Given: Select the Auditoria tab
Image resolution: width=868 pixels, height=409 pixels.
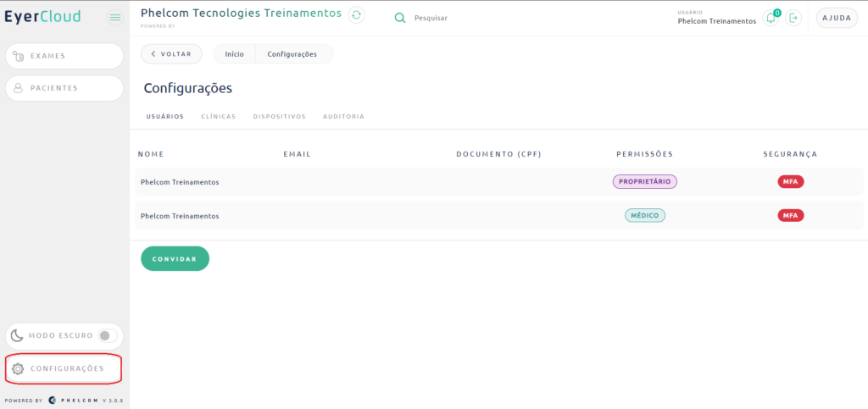Looking at the screenshot, I should [x=343, y=117].
